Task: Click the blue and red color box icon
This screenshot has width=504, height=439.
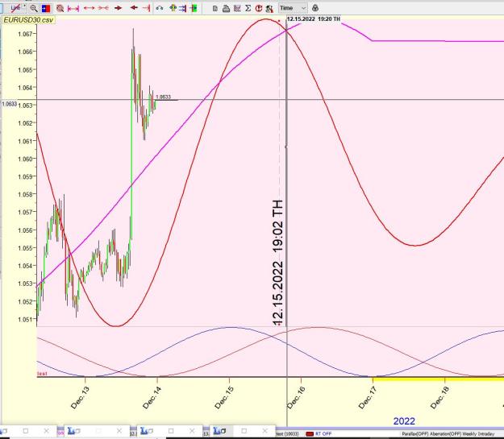Action: 46,8
